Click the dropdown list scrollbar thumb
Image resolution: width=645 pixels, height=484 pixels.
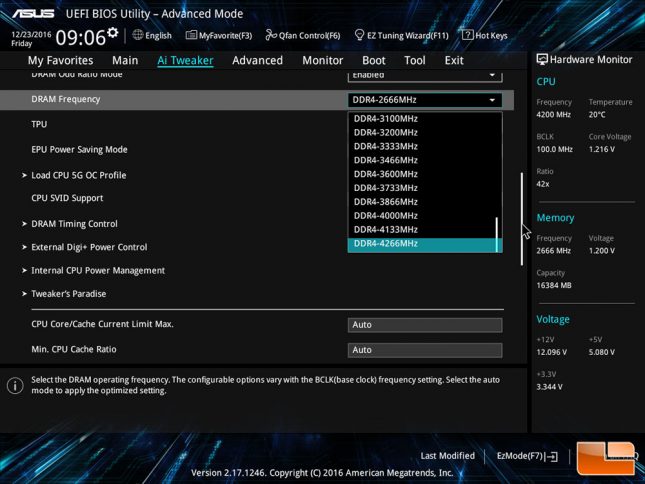click(497, 234)
